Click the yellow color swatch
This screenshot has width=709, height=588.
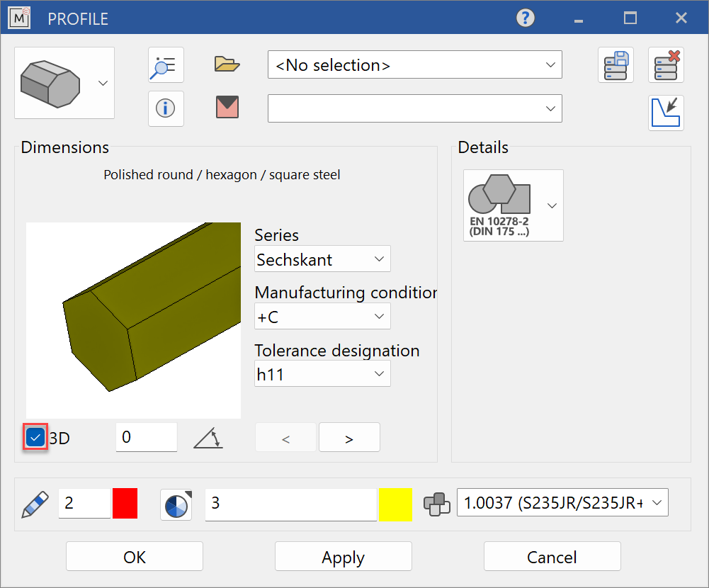pyautogui.click(x=395, y=504)
